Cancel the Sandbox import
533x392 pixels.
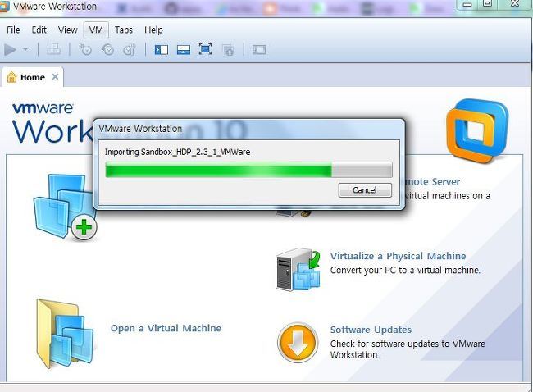[365, 190]
